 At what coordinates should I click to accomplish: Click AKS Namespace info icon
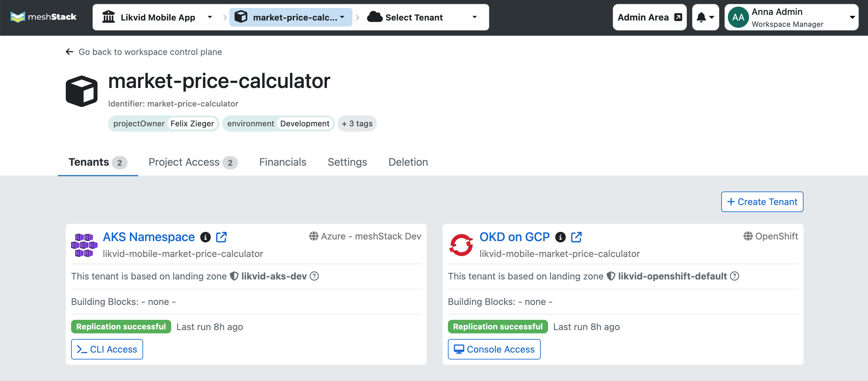[x=205, y=237]
